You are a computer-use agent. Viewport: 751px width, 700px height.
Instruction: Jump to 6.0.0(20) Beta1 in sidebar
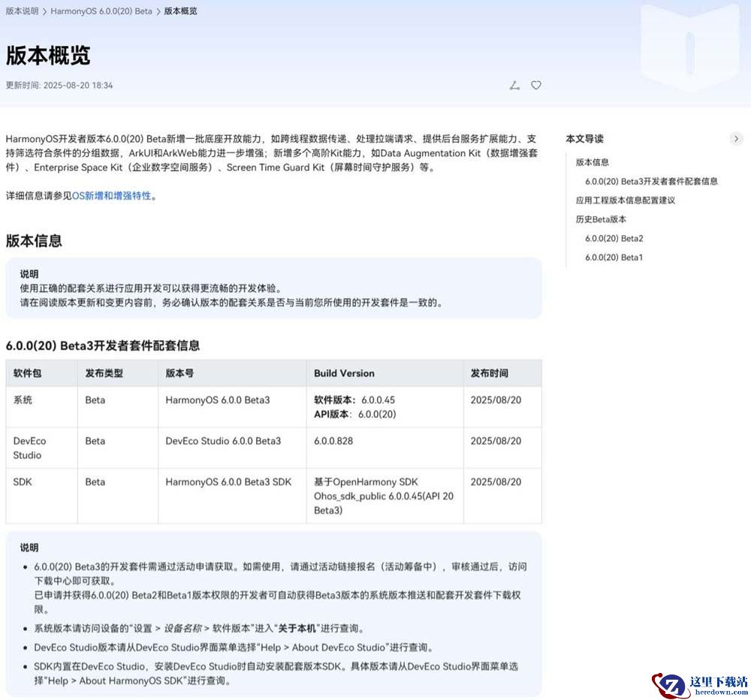(614, 258)
